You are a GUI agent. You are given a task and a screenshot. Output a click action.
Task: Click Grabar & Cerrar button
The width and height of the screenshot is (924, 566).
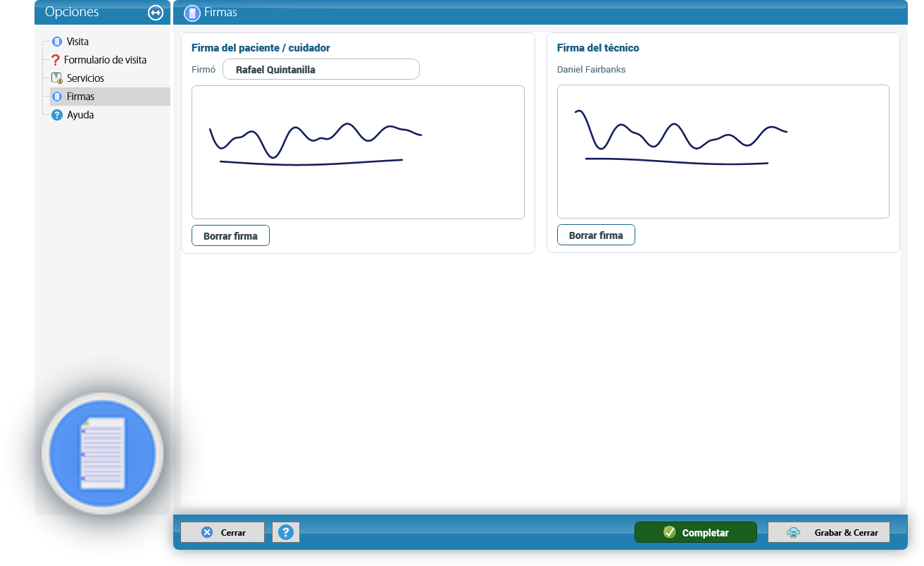pyautogui.click(x=829, y=532)
